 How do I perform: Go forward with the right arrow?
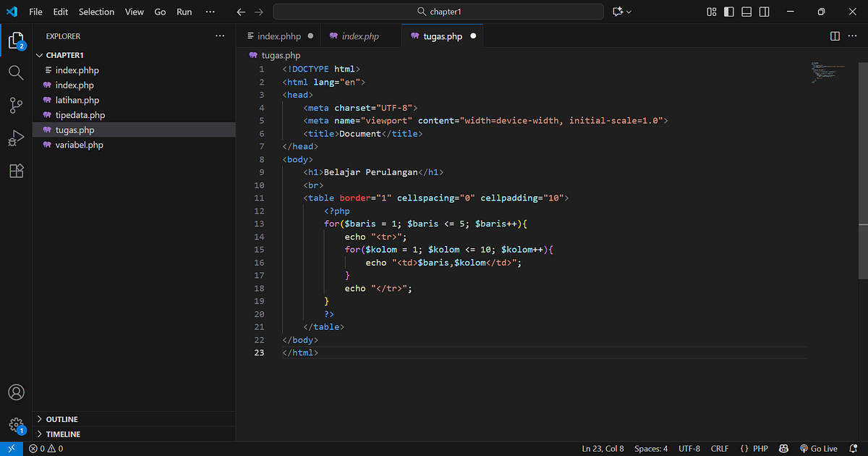[x=259, y=12]
